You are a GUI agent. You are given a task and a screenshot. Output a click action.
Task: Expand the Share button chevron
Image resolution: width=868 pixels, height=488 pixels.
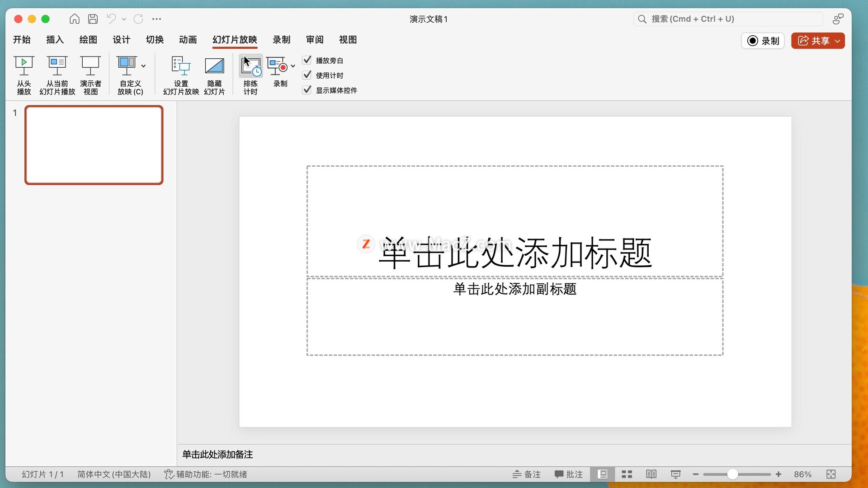click(838, 41)
